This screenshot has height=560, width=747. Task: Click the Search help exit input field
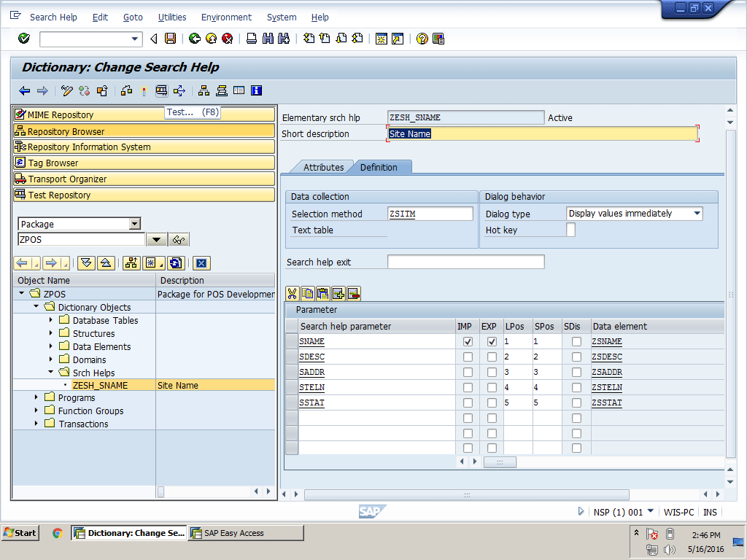pyautogui.click(x=465, y=262)
